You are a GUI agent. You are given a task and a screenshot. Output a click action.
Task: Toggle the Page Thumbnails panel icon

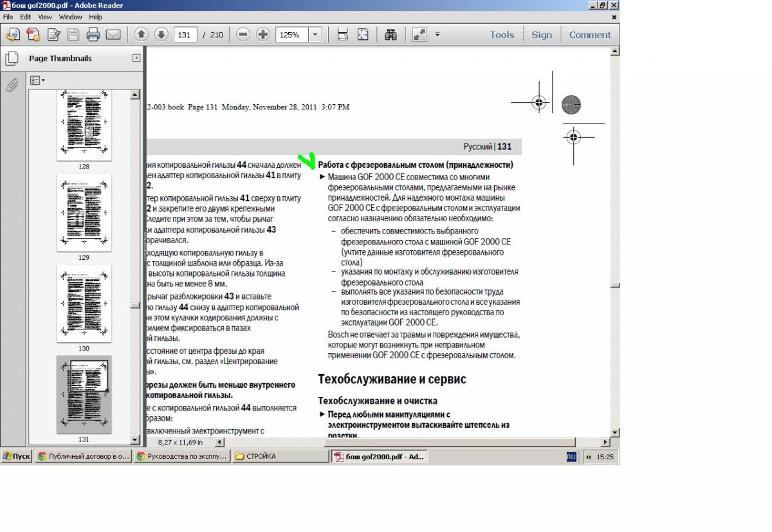coord(12,59)
